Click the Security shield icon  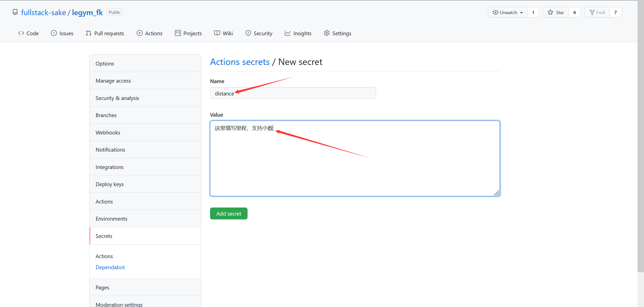[x=248, y=33]
